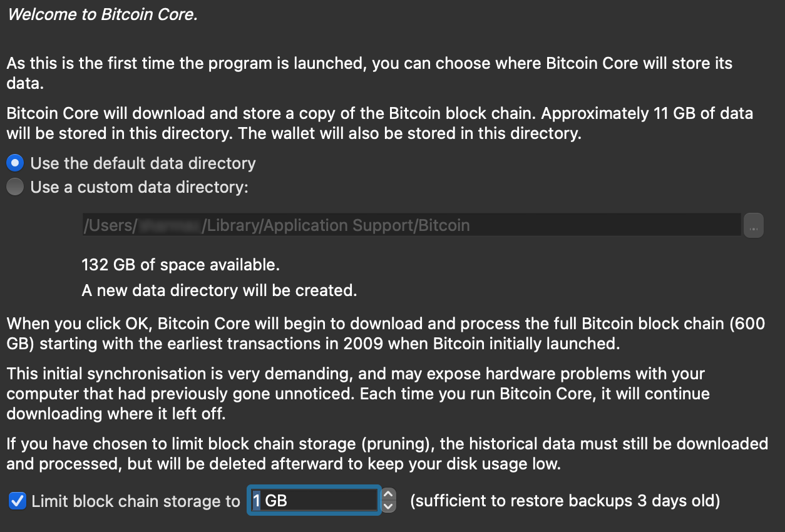Open the folder browser ellipsis button
Image resolution: width=785 pixels, height=532 pixels.
pos(754,225)
